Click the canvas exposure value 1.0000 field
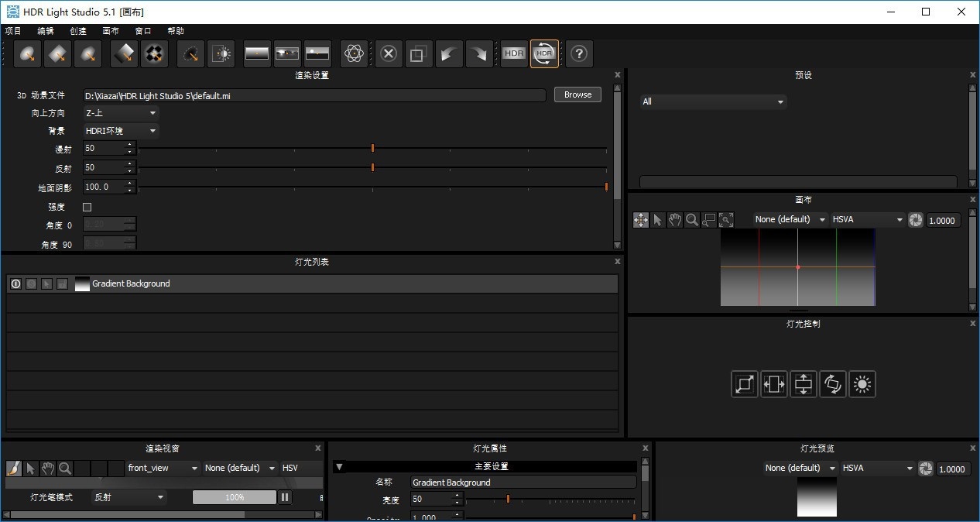The width and height of the screenshot is (980, 522). tap(943, 220)
